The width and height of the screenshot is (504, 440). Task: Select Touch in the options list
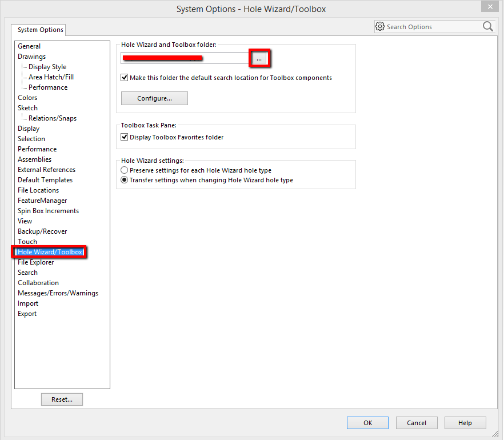tap(27, 242)
